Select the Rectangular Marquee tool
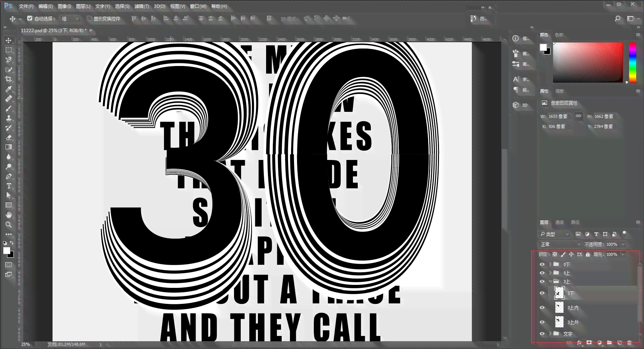Screen dimensions: 644x349 [x=9, y=50]
